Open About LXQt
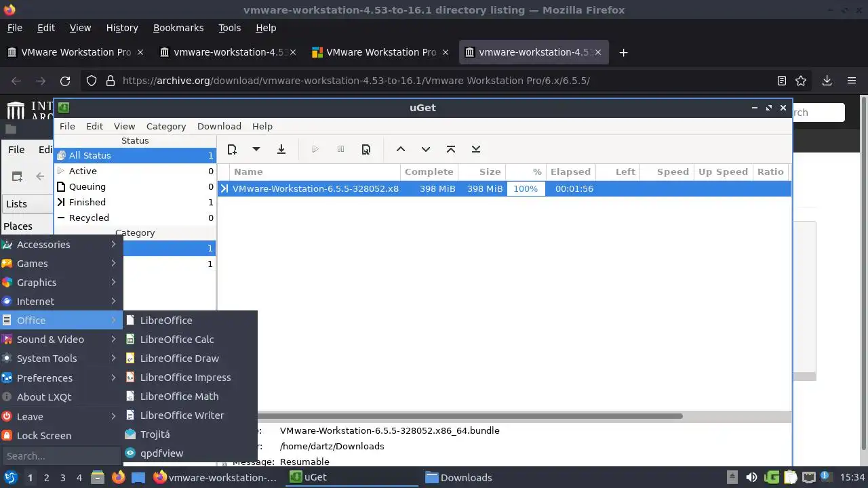 pyautogui.click(x=61, y=396)
